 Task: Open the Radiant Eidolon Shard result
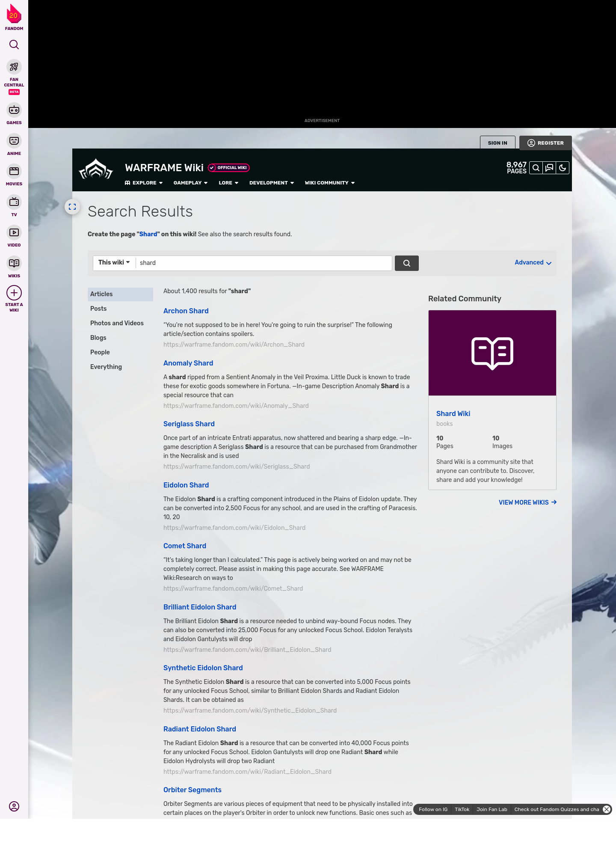click(x=199, y=729)
